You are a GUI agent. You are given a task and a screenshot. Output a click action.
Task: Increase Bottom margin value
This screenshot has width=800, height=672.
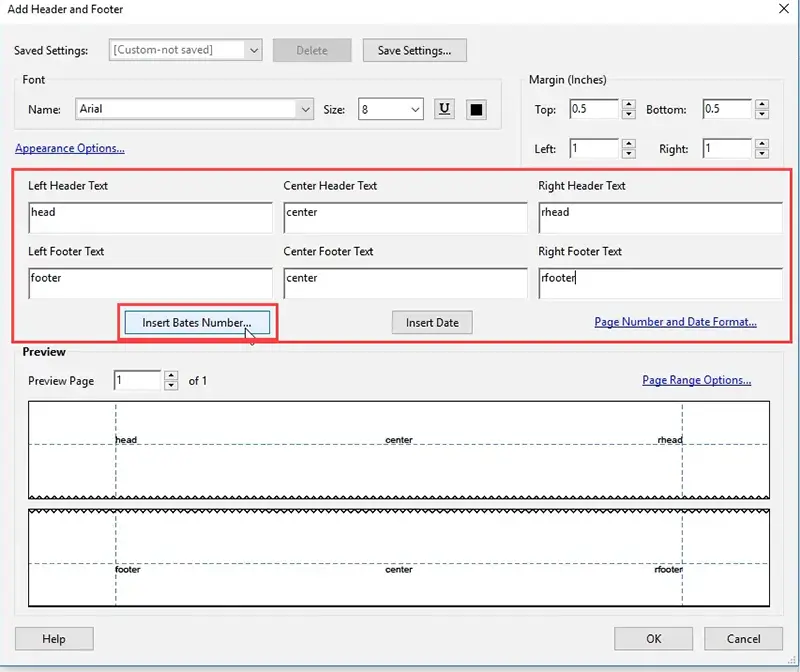click(762, 104)
